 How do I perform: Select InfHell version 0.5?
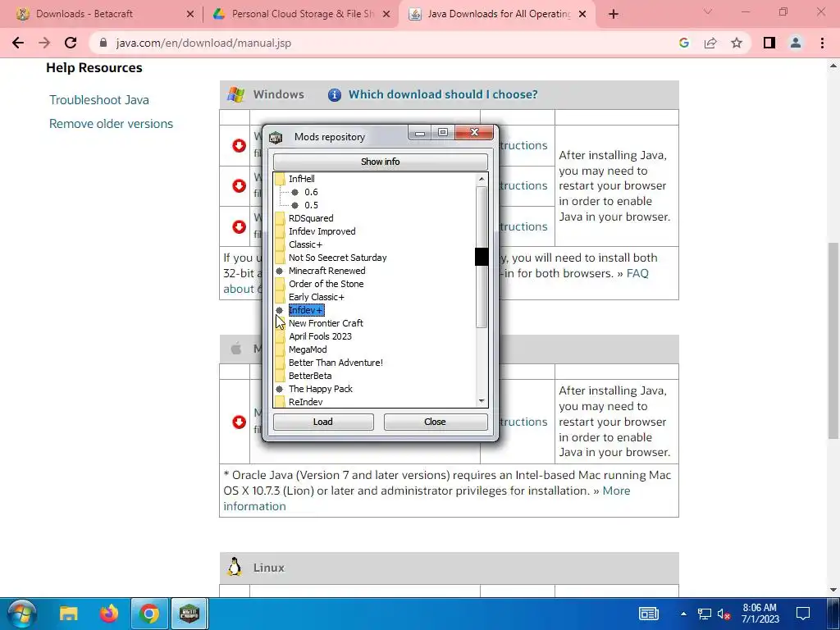point(311,205)
